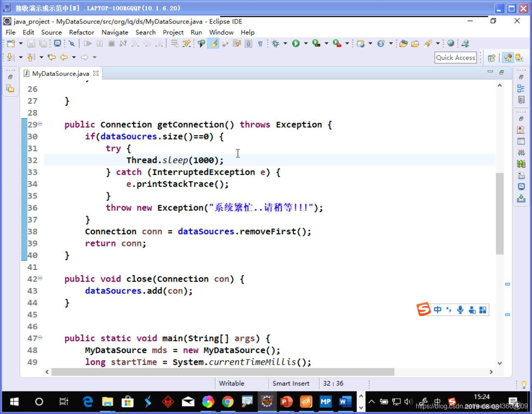This screenshot has height=414, width=532.
Task: Switch to the Git perspective icon
Action: coord(519,58)
